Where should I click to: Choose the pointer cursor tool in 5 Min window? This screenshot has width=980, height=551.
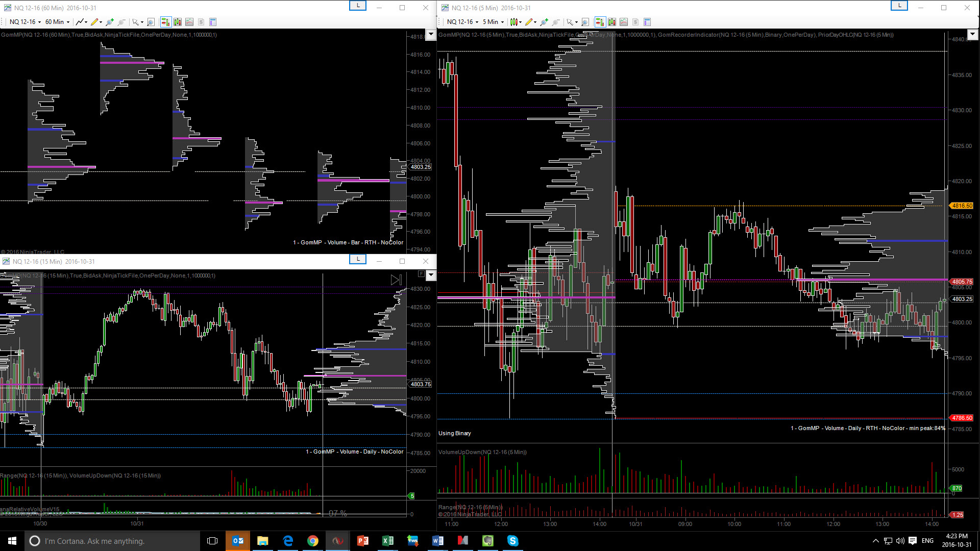tap(570, 22)
